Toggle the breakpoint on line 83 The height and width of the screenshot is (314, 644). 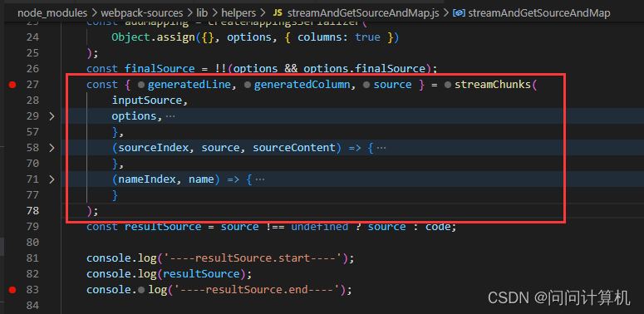[x=12, y=290]
